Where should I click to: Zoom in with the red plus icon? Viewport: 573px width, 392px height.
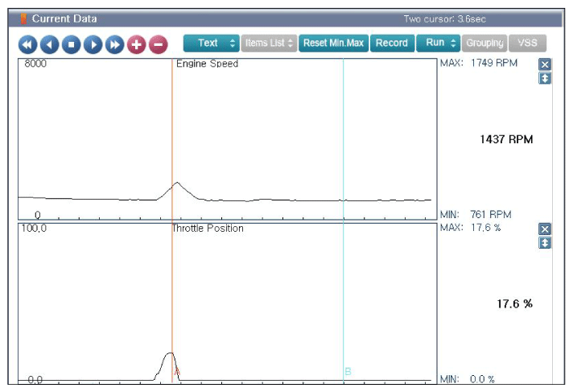(x=136, y=44)
